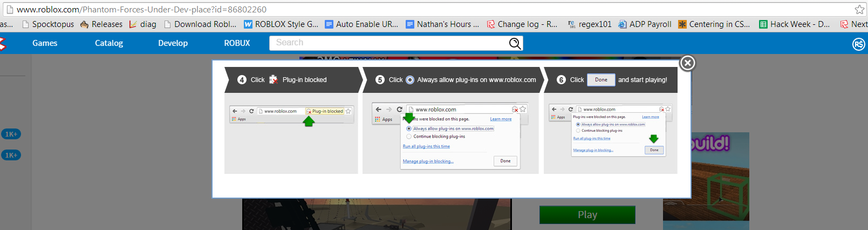Open the ROBLOX Style G... bookmark

281,24
